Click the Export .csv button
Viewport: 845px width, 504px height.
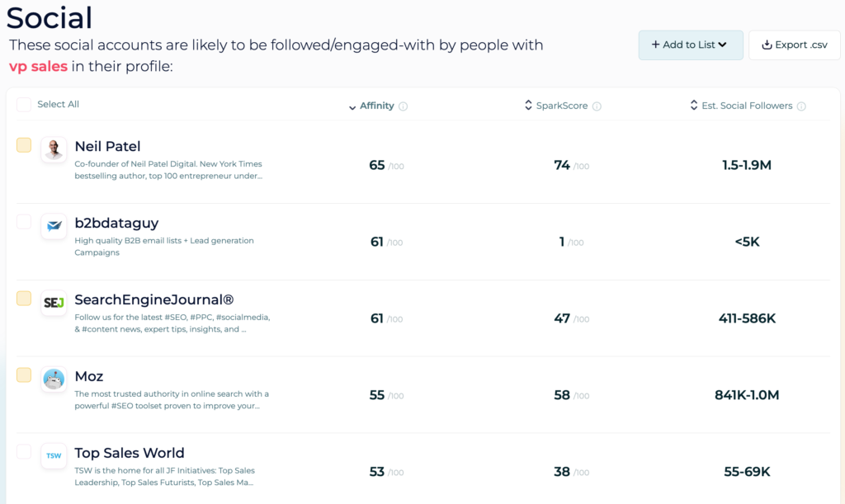click(x=795, y=45)
